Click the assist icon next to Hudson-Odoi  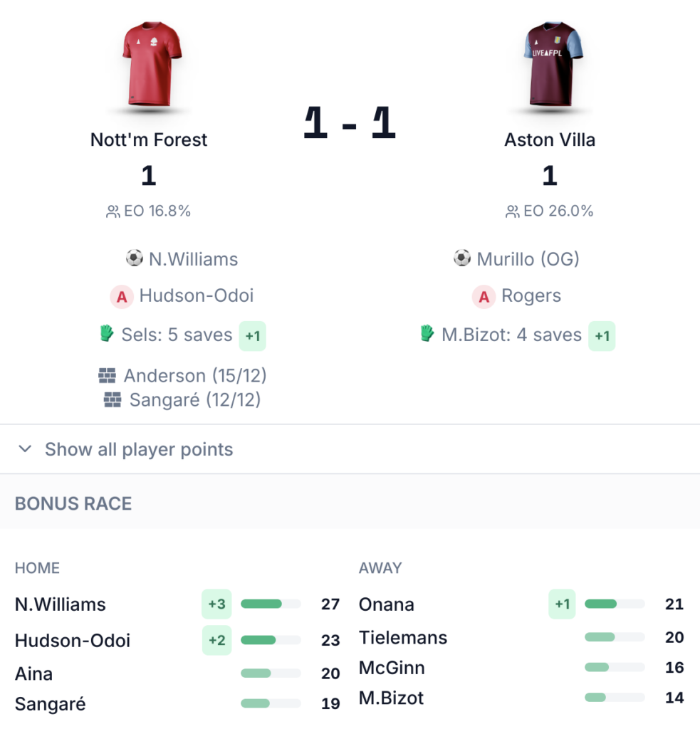pos(121,296)
